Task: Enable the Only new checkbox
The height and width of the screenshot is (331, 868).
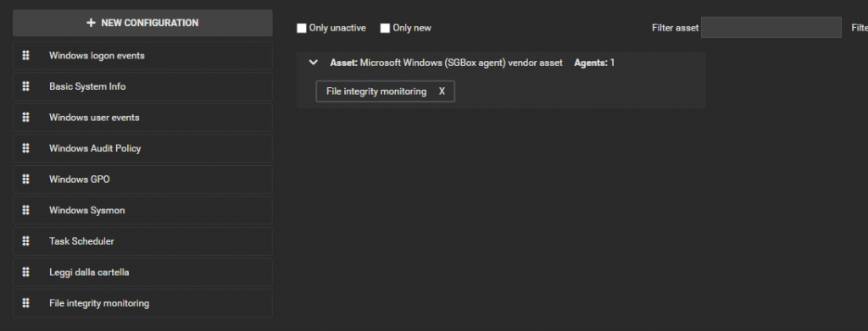Action: pyautogui.click(x=386, y=28)
